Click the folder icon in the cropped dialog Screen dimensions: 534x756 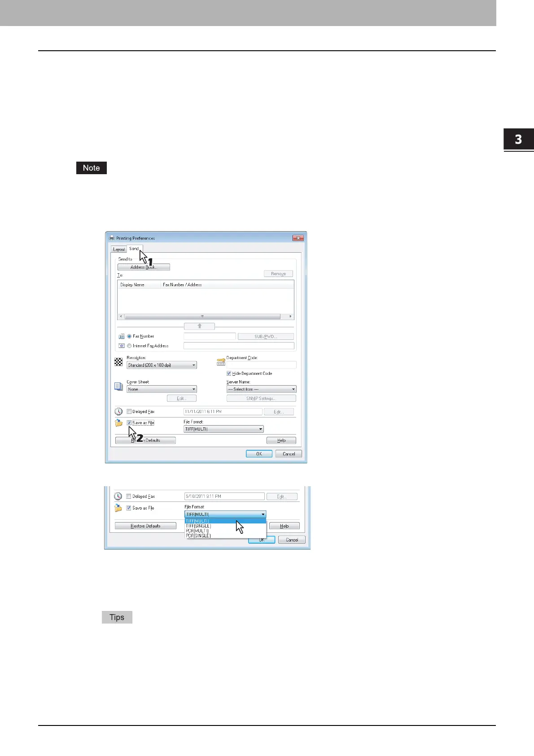pyautogui.click(x=118, y=508)
